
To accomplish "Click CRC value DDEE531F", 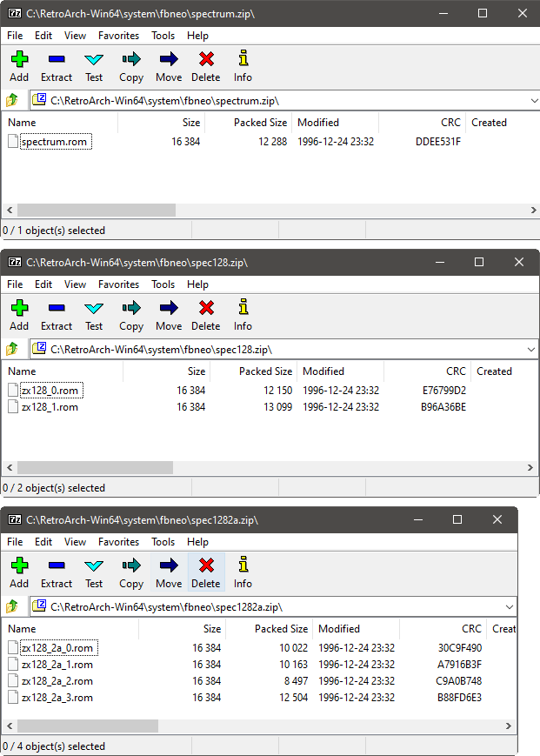I will click(x=438, y=142).
